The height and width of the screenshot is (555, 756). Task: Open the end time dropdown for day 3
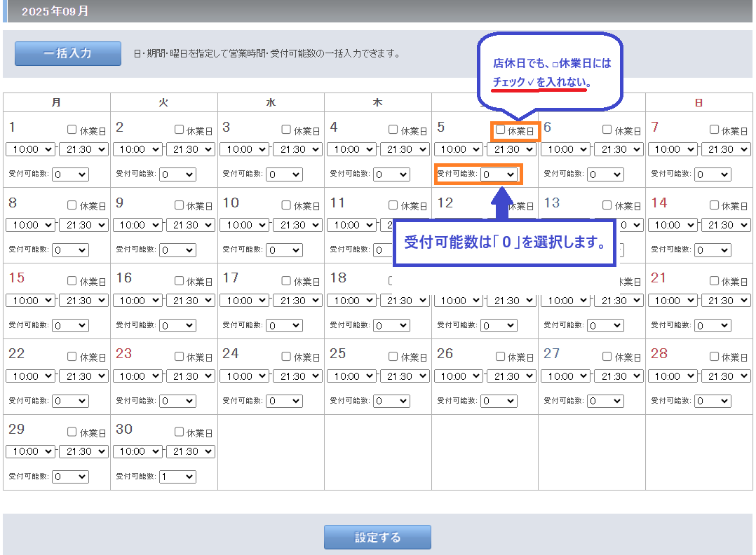297,149
